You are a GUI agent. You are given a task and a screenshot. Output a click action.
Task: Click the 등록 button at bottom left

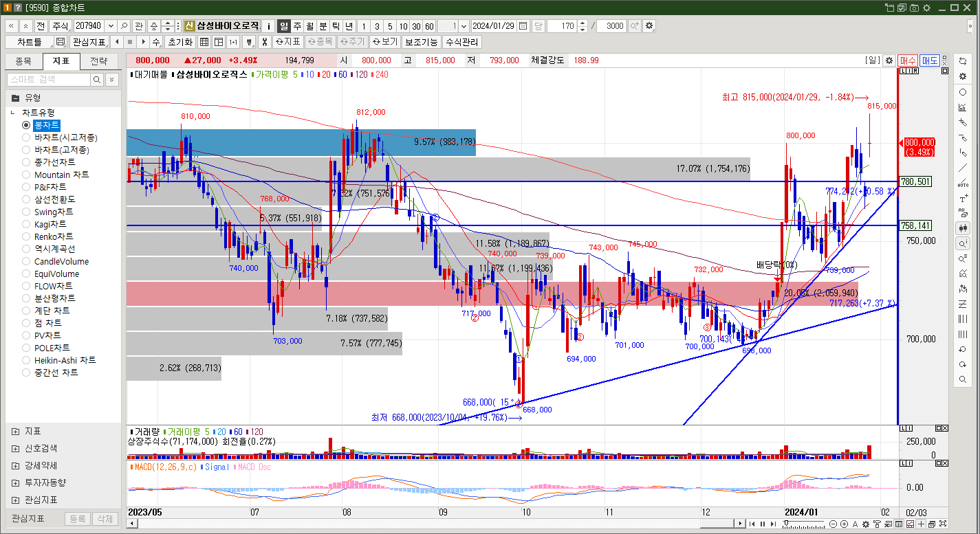[x=77, y=519]
